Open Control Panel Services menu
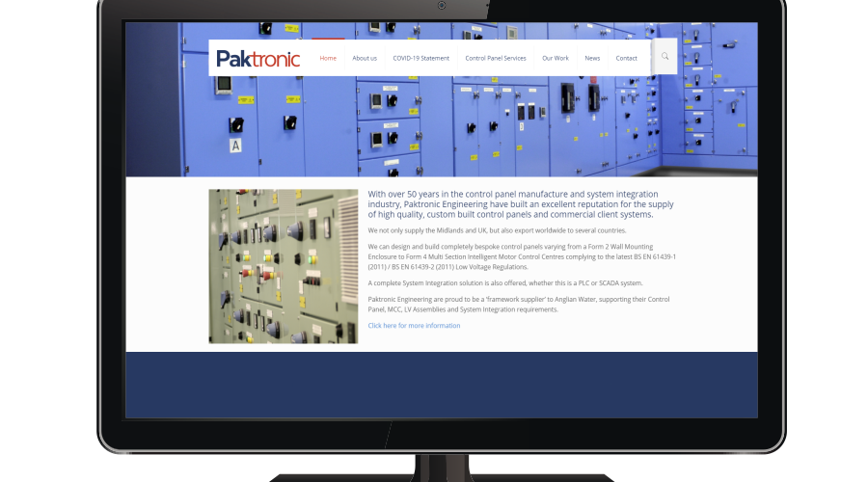Image resolution: width=868 pixels, height=482 pixels. [496, 58]
